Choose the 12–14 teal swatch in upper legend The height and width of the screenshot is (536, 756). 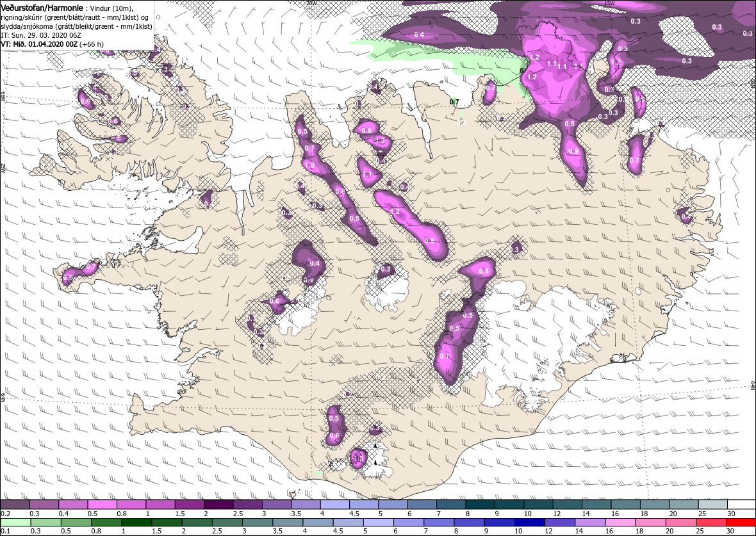tap(567, 505)
